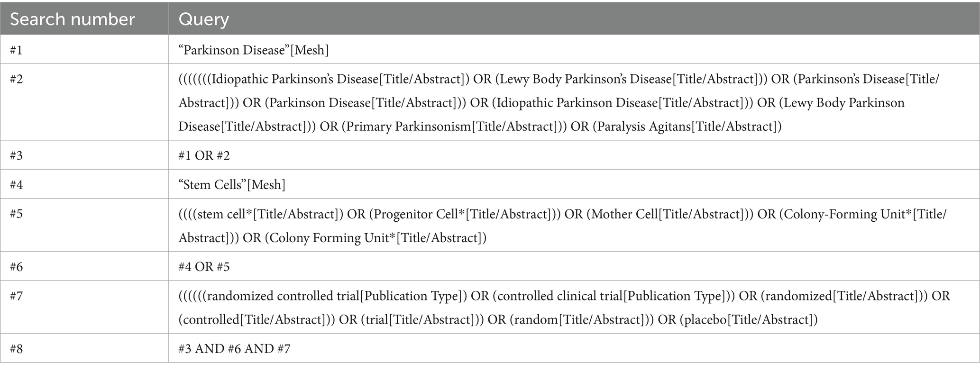Click the "Parkinson Disease"[Mesh] query cell
The height and width of the screenshot is (371, 980).
tap(254, 50)
